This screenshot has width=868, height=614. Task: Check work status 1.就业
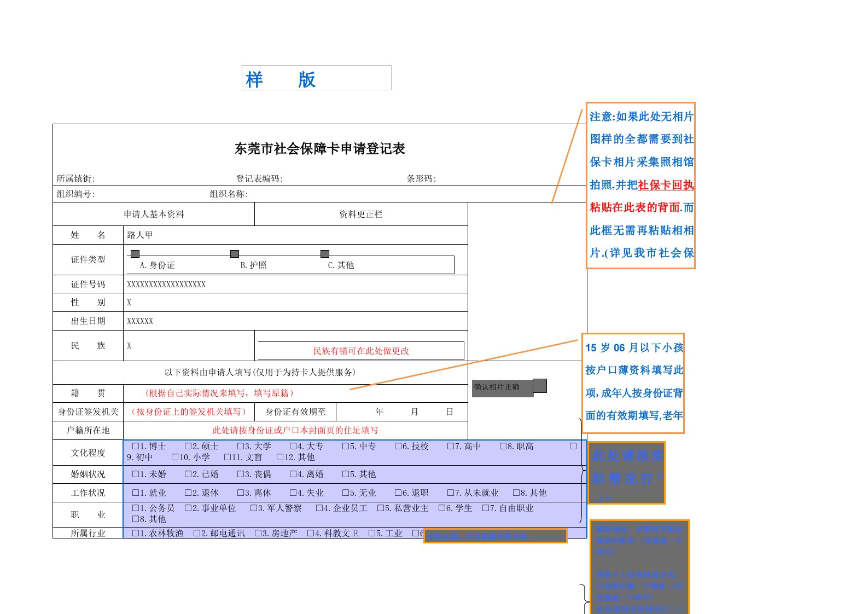[x=136, y=493]
